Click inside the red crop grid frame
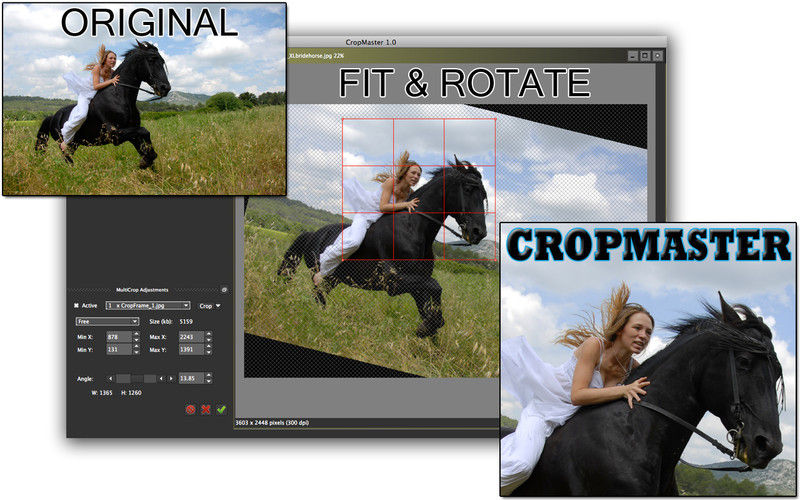 point(419,189)
